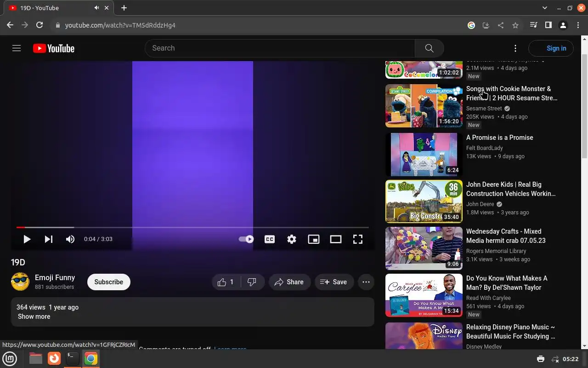Viewport: 588px width, 368px height.
Task: Subscribe to Emoji Funny channel
Action: click(109, 282)
